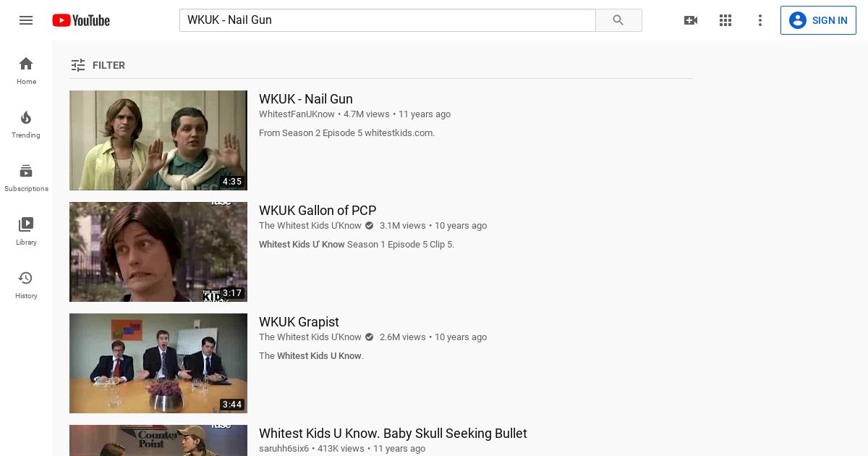Click '2.6M views' on Grapist result
This screenshot has height=456, width=868.
click(x=403, y=337)
